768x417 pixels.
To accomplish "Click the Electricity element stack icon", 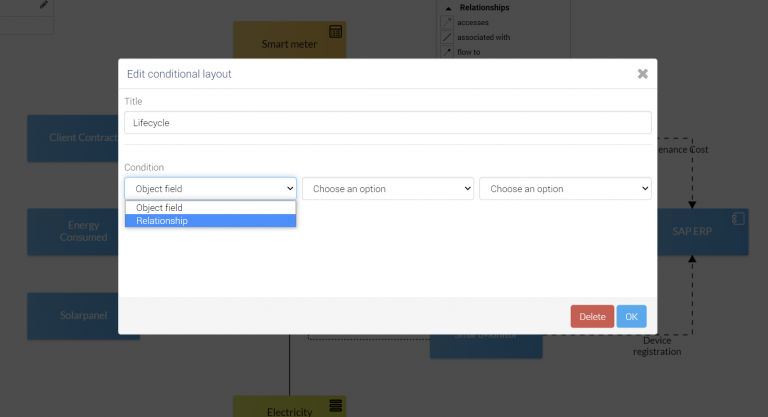I will click(x=335, y=405).
